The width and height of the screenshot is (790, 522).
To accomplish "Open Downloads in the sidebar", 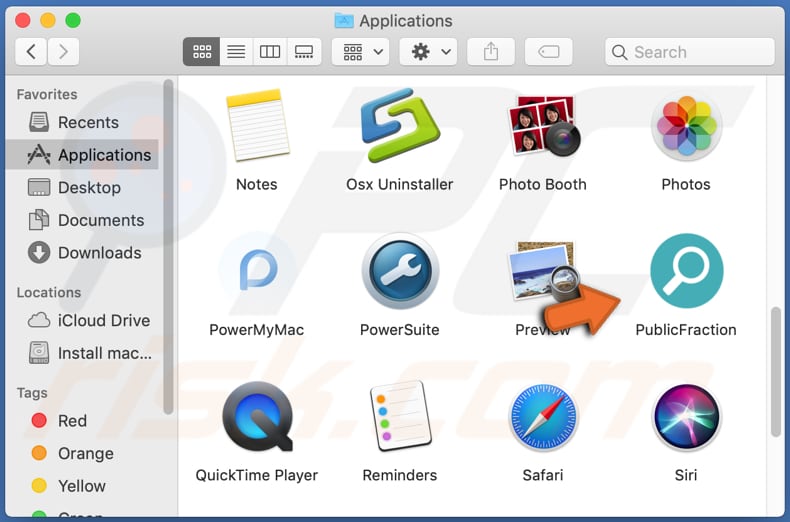I will click(x=83, y=252).
